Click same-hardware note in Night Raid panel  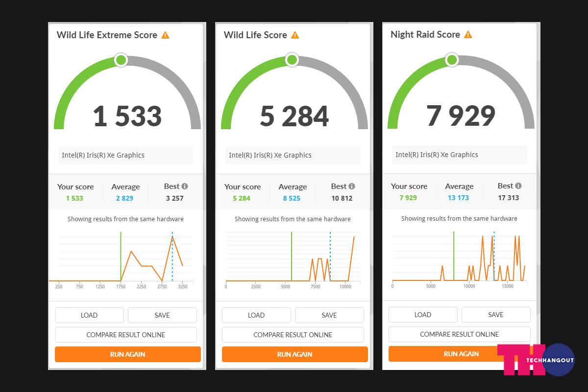(459, 219)
